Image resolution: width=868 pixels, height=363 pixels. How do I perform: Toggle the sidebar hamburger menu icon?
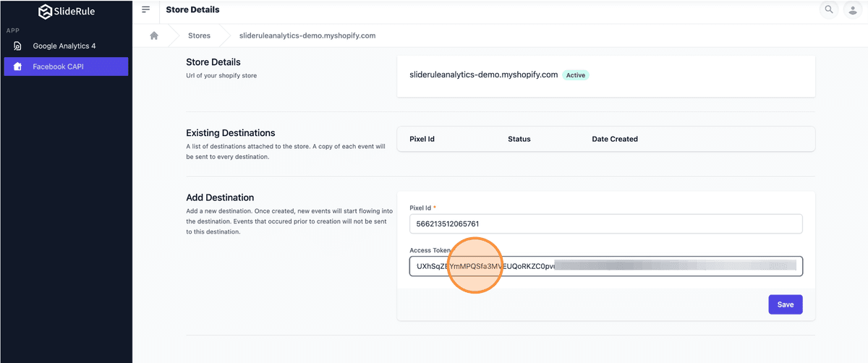pyautogui.click(x=146, y=9)
